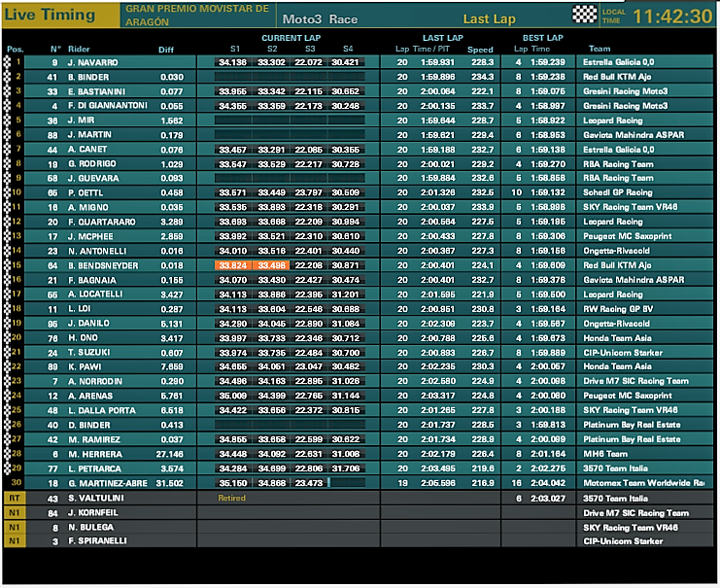Click the RW Racing GP BV team name
The height and width of the screenshot is (588, 720).
[x=618, y=309]
